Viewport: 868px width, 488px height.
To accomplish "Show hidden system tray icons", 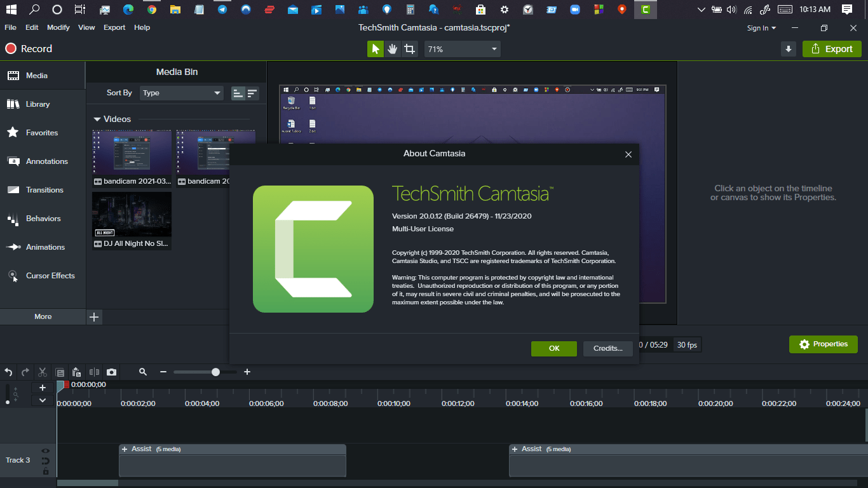I will coord(702,10).
